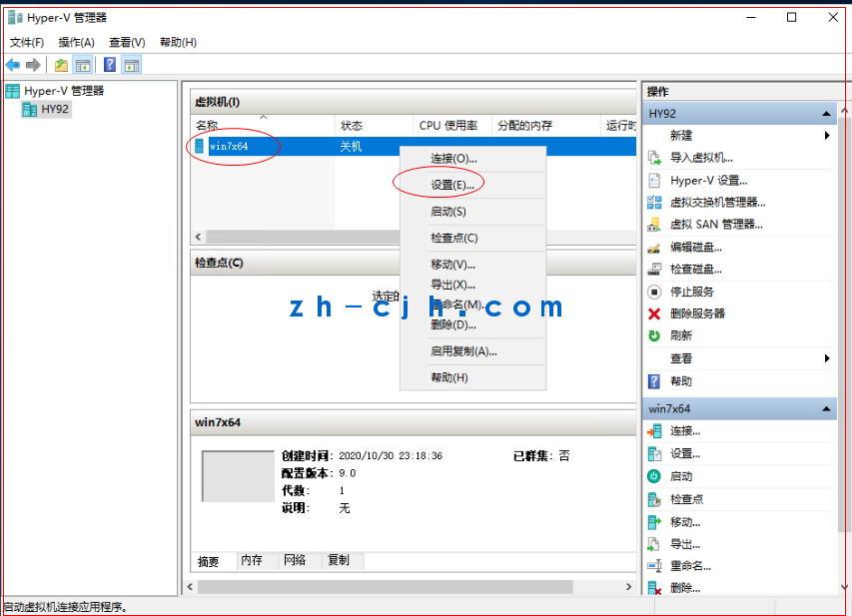Select the win7x64 virtual machine row
The height and width of the screenshot is (616, 852).
[414, 146]
